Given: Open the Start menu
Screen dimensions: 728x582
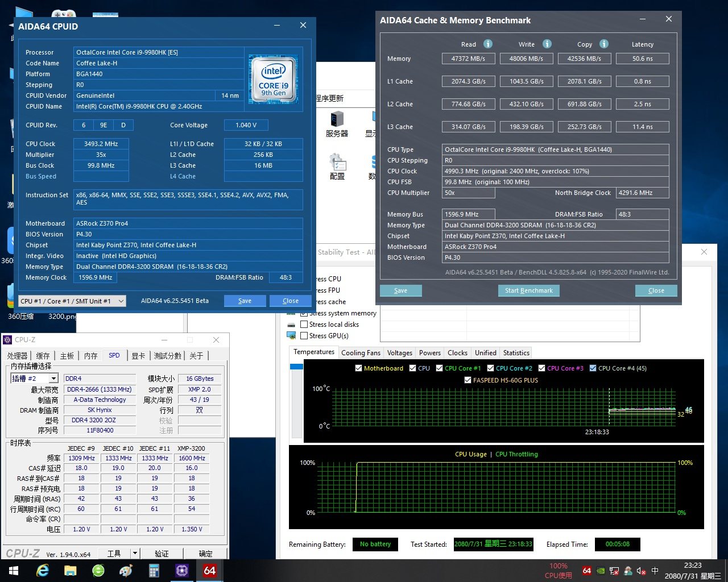Looking at the screenshot, I should coord(13,571).
